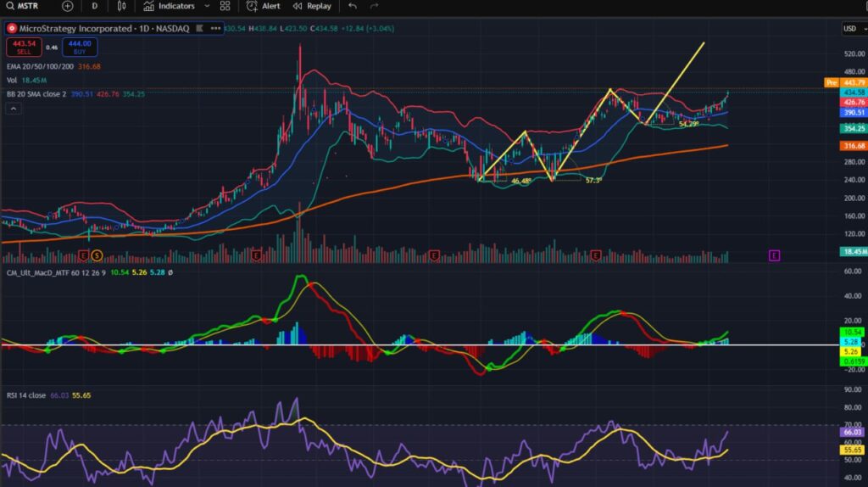This screenshot has width=868, height=487.
Task: Open the MSTR symbol search
Action: click(22, 6)
